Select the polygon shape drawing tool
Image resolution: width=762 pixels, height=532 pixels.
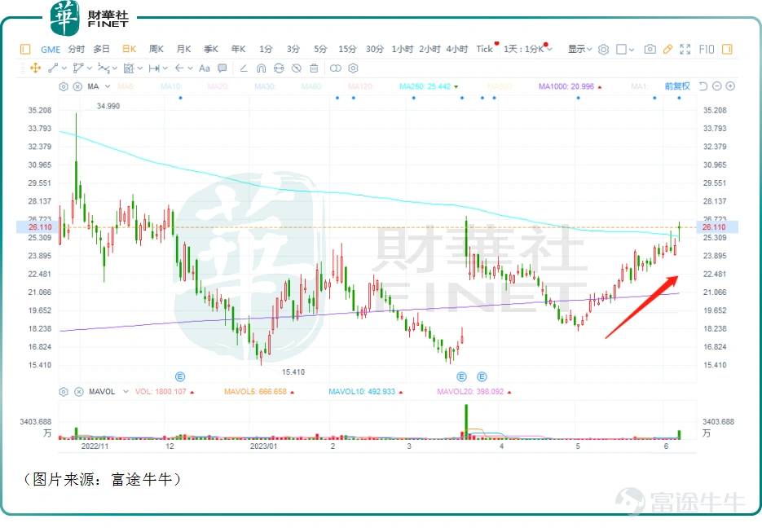(78, 68)
